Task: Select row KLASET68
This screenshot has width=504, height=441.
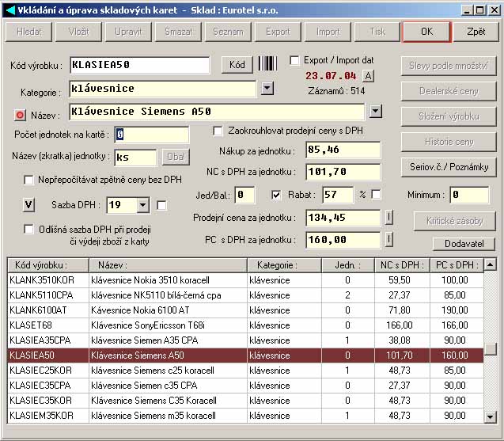Action: 245,325
